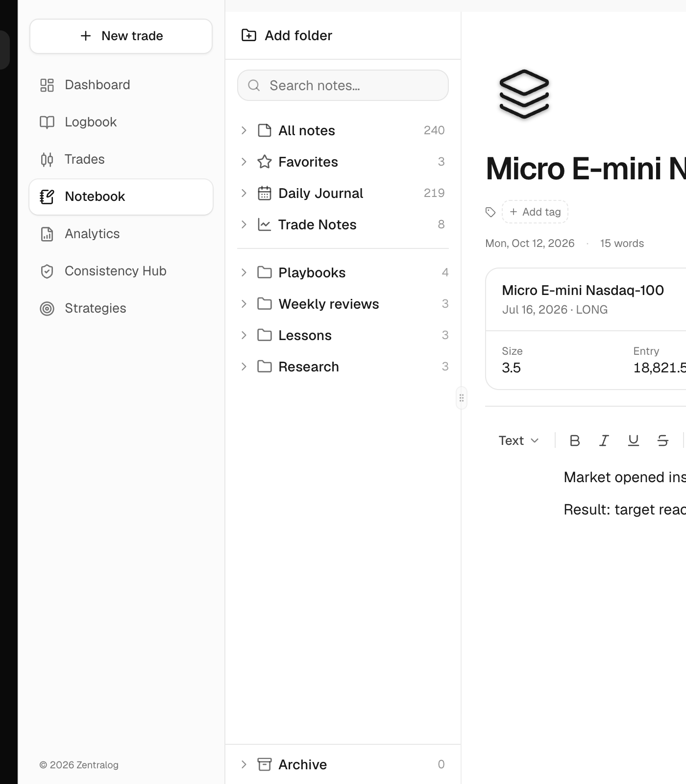Expand the All notes section
This screenshot has width=686, height=784.
coord(244,130)
